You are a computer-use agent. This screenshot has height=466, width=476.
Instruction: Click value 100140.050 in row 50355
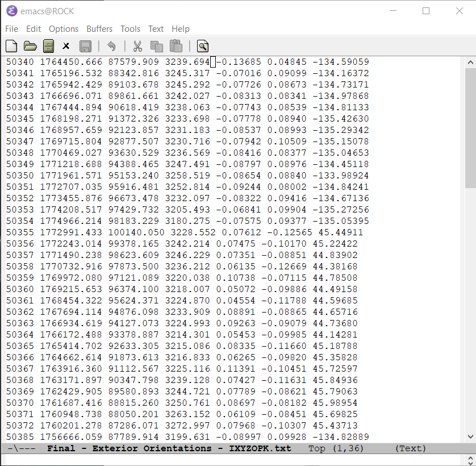(x=136, y=232)
